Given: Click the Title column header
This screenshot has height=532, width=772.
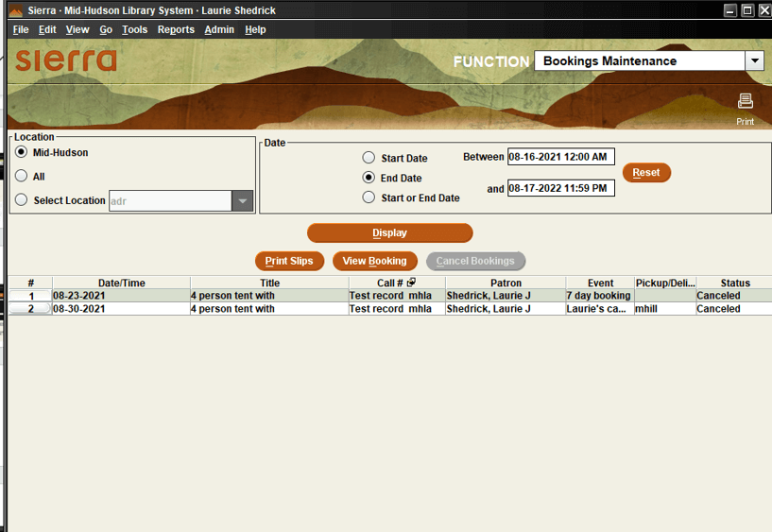Looking at the screenshot, I should pos(270,283).
